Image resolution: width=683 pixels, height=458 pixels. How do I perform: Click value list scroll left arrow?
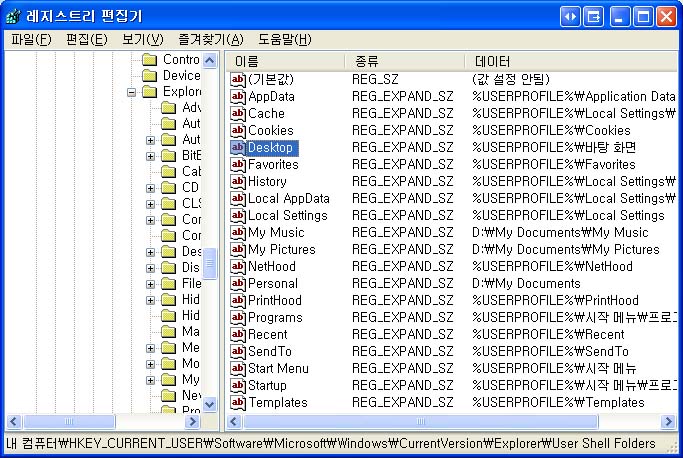[234, 421]
